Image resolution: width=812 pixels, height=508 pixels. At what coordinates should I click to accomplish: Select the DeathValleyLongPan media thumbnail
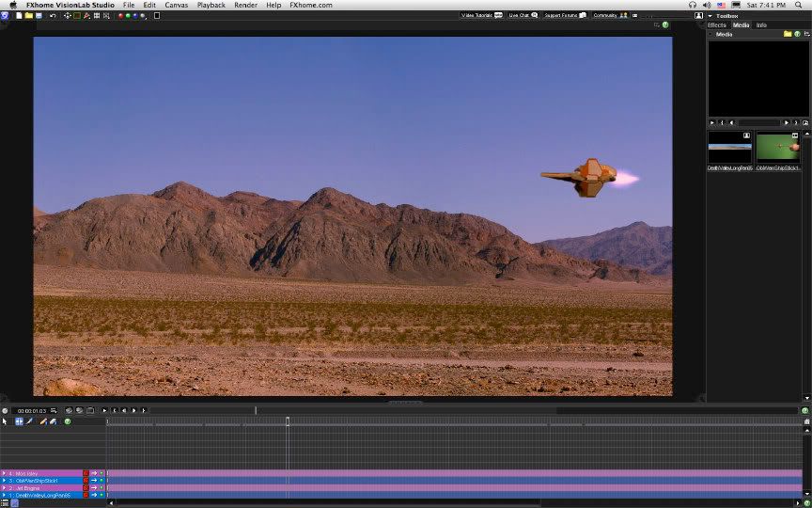[729, 147]
